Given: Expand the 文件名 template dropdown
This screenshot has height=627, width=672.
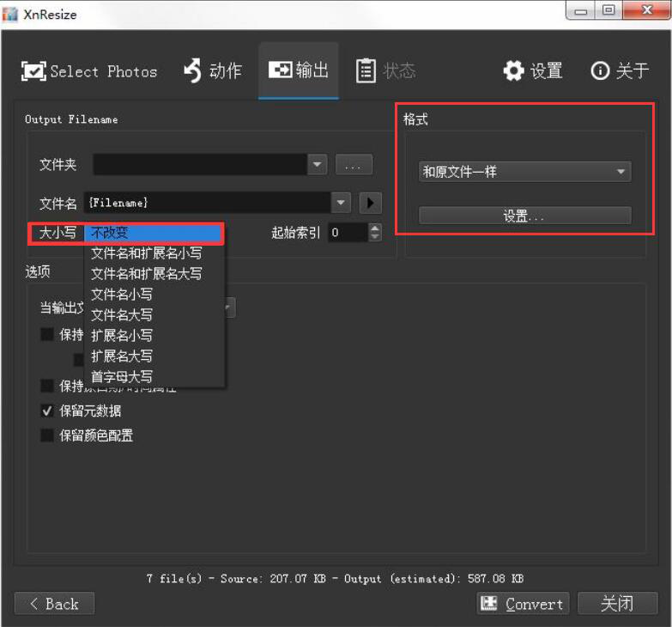Looking at the screenshot, I should [x=341, y=203].
